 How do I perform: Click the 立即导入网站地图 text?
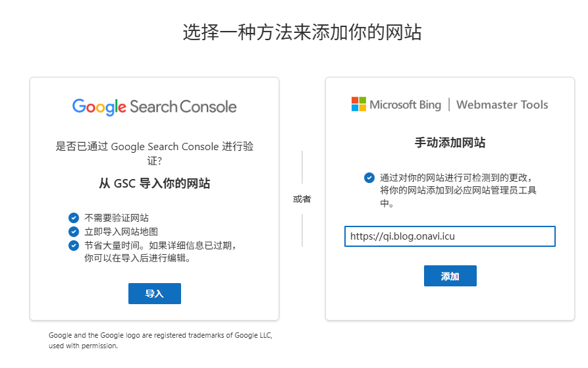click(x=121, y=232)
